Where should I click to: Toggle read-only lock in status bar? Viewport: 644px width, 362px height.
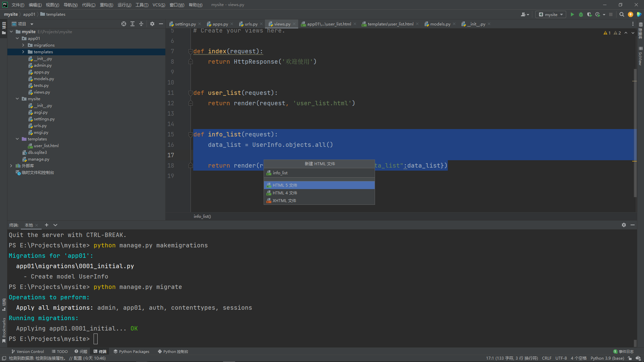(630, 358)
